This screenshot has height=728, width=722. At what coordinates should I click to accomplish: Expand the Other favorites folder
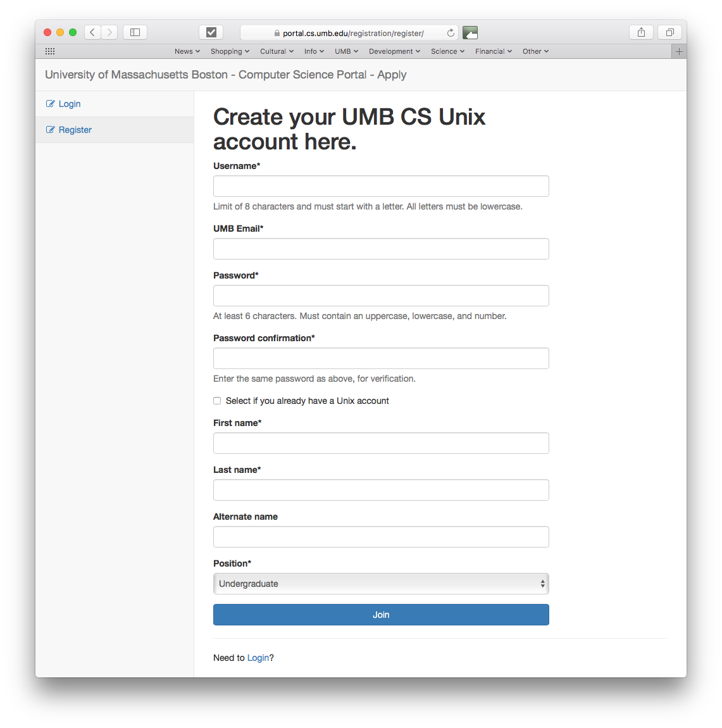click(x=535, y=51)
